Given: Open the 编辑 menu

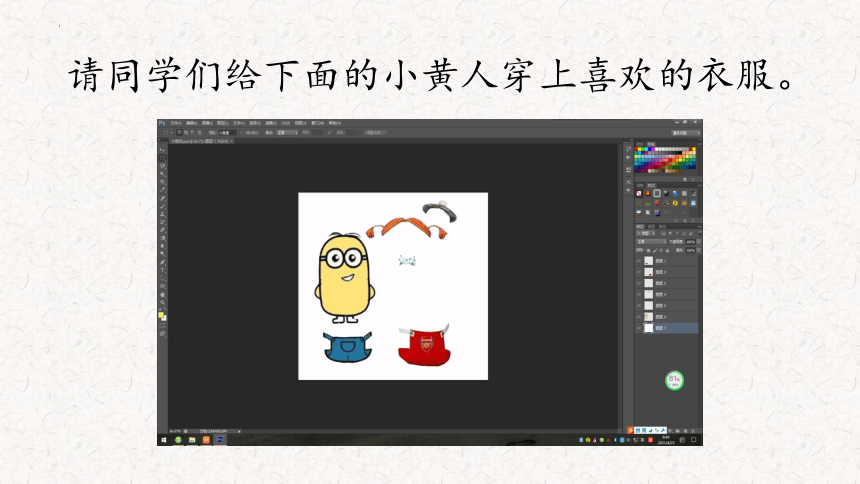Looking at the screenshot, I should [x=192, y=123].
